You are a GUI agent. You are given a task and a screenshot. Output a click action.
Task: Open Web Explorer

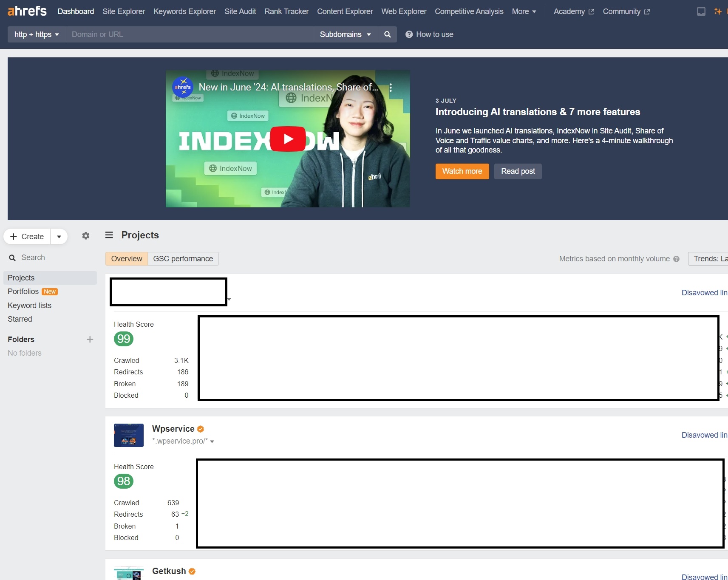point(404,11)
